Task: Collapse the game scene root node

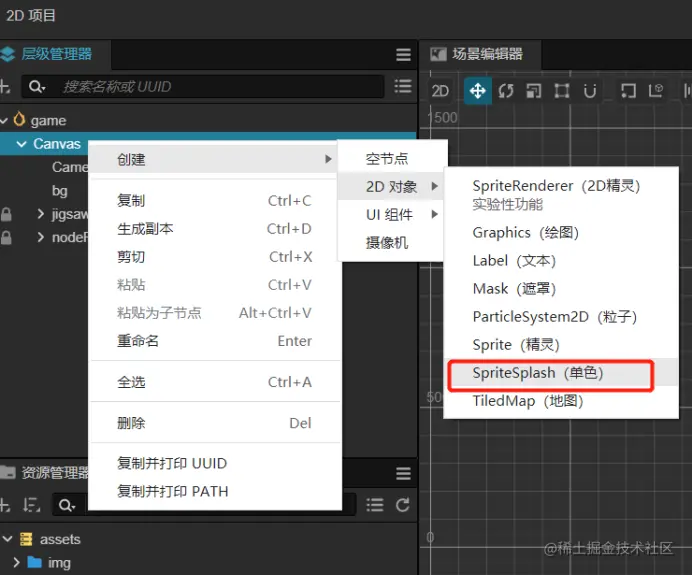Action: coord(4,120)
